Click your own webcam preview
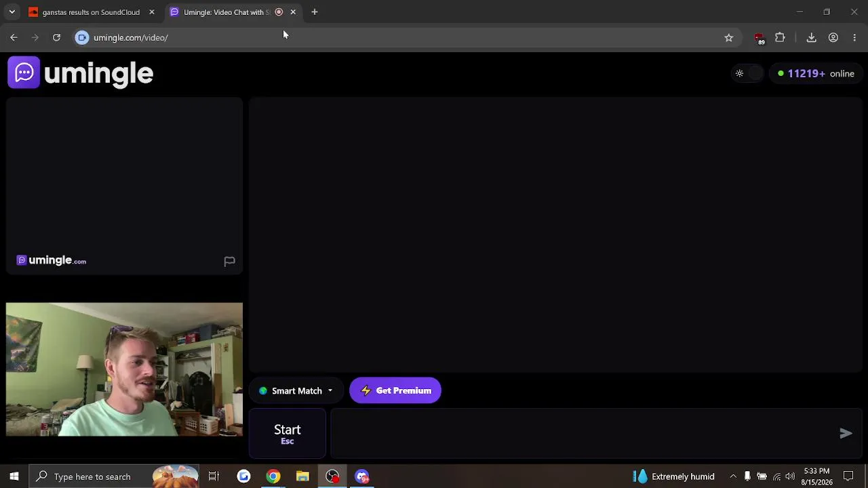The width and height of the screenshot is (868, 488). (124, 369)
